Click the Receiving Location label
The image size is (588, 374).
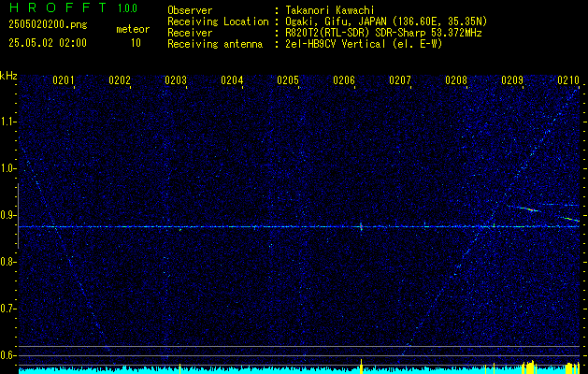218,22
